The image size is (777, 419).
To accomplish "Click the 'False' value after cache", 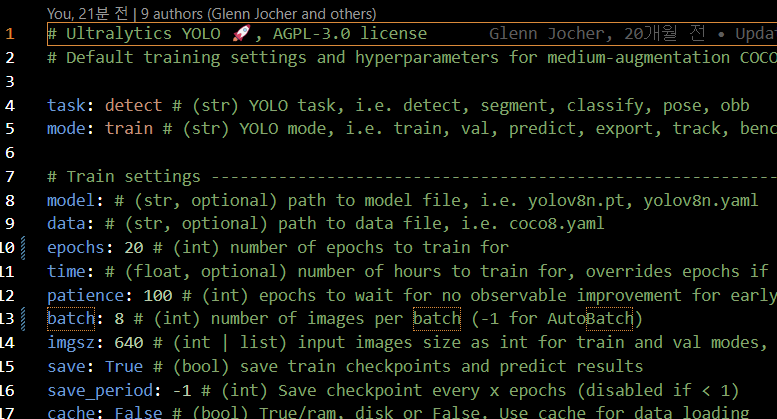I will click(x=138, y=413).
